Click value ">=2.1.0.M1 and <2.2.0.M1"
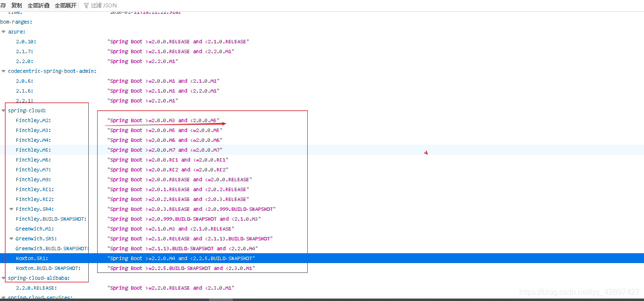The image size is (644, 301). click(163, 91)
